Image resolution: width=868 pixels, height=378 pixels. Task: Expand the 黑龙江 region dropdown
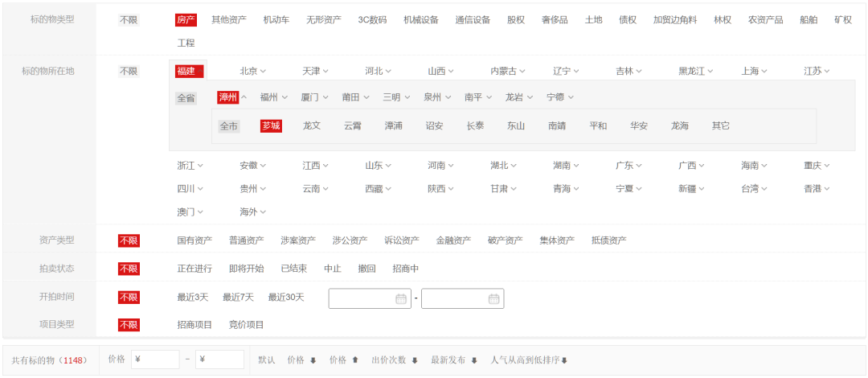[696, 71]
